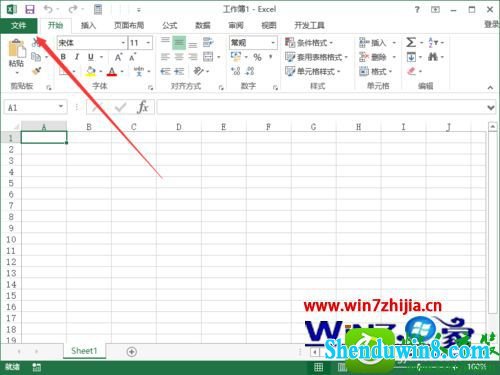Click the Clear eraser icon
Screen dimensions: 500x375
point(411,71)
